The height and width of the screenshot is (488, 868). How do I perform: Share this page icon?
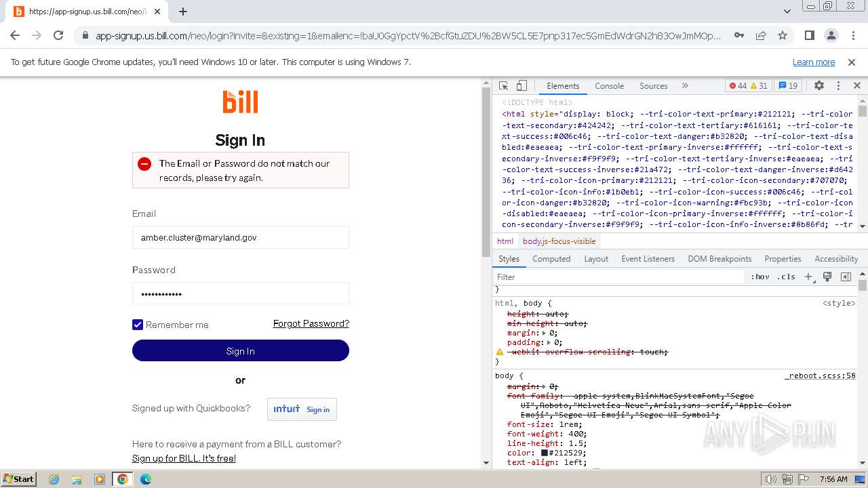coord(761,35)
